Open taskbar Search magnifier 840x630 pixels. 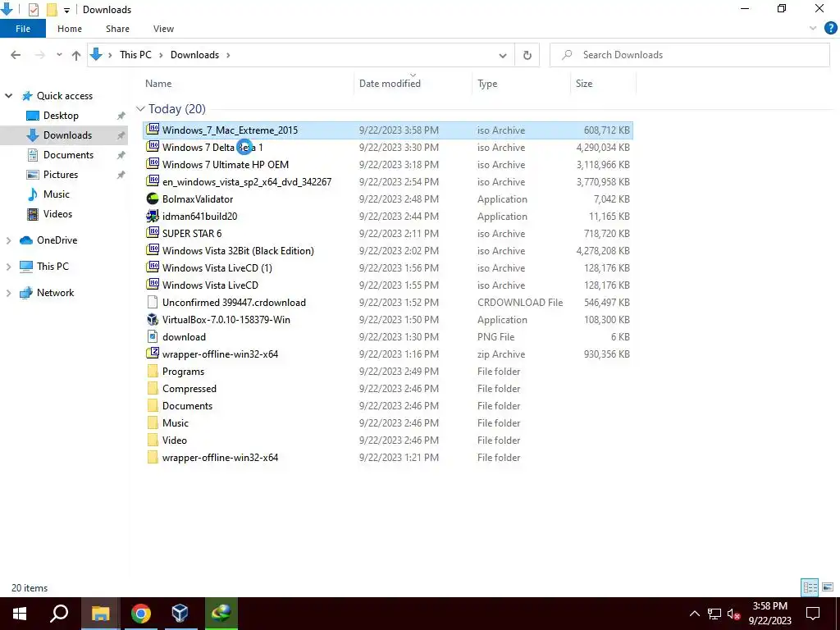(x=59, y=614)
